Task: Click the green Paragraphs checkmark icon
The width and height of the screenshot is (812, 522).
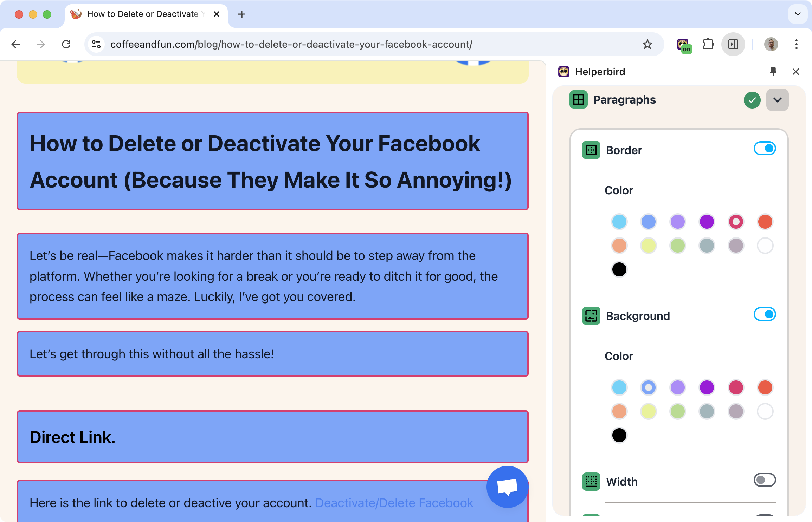Action: 752,100
